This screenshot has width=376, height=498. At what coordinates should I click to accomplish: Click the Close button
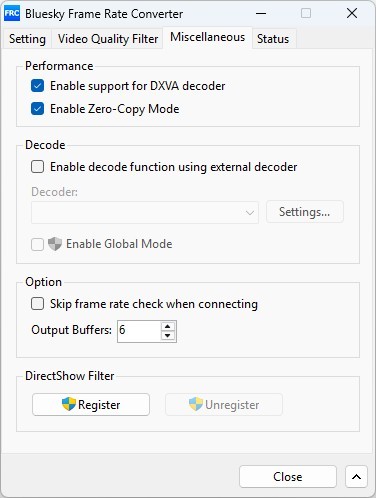click(x=288, y=477)
